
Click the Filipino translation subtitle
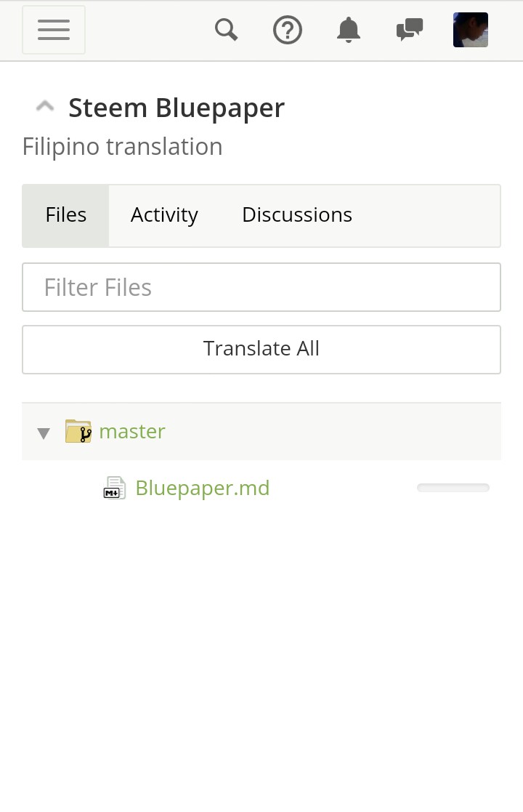[x=122, y=147]
